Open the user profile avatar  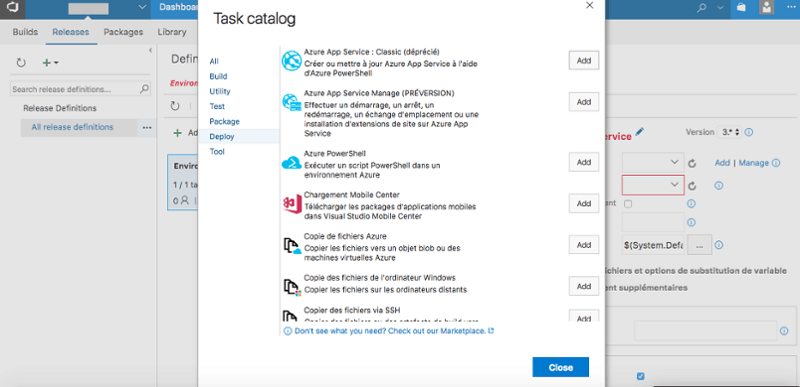(x=766, y=7)
